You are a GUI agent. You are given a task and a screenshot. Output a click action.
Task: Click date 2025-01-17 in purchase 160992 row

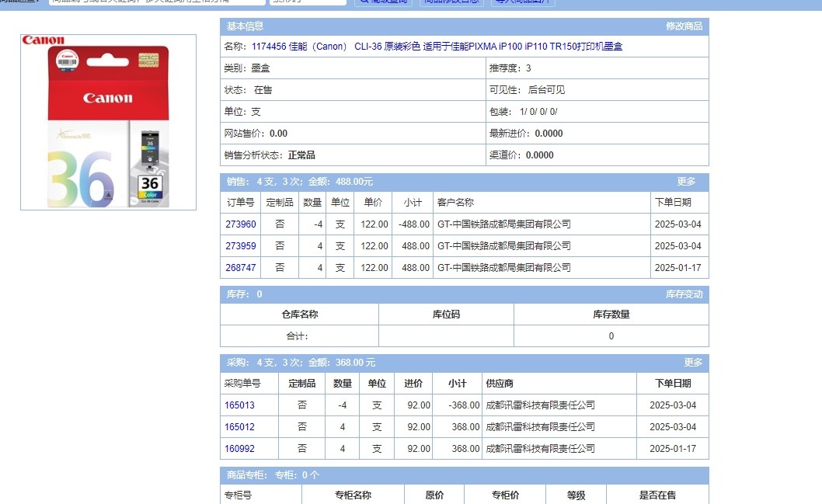pos(673,449)
